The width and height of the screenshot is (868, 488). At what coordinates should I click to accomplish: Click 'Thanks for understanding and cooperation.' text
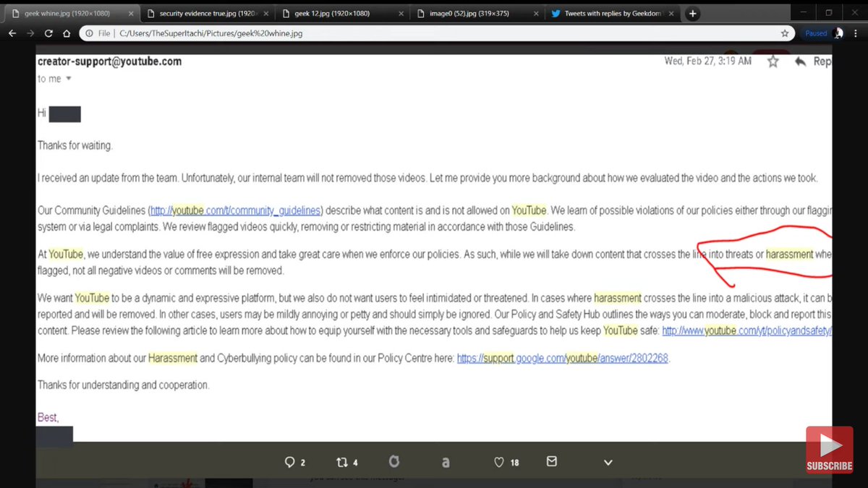[124, 385]
